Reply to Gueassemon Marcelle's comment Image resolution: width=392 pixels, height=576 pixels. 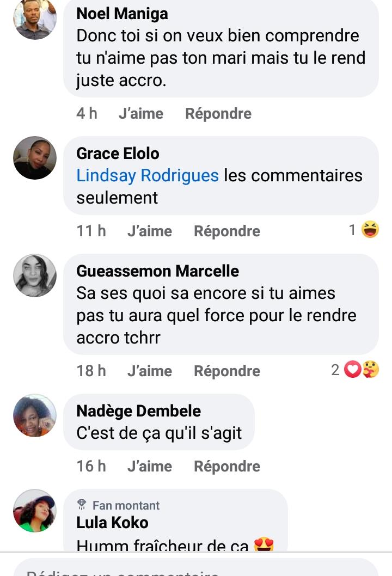pos(227,371)
